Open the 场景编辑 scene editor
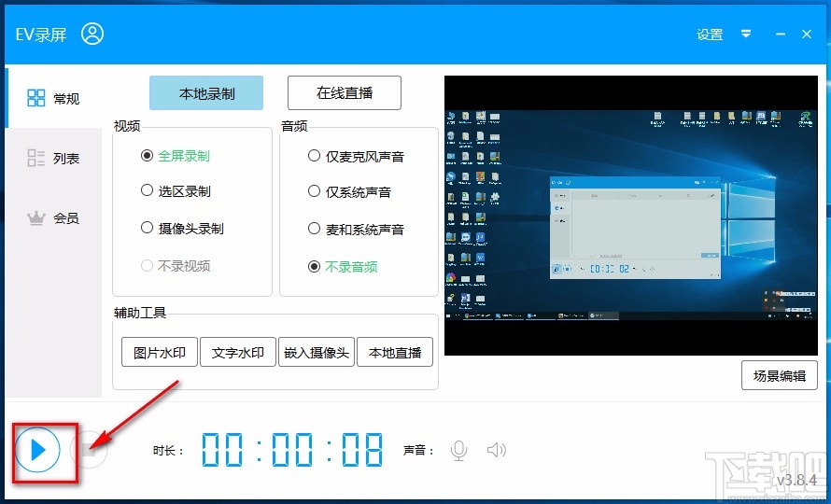The image size is (831, 504). (x=779, y=376)
